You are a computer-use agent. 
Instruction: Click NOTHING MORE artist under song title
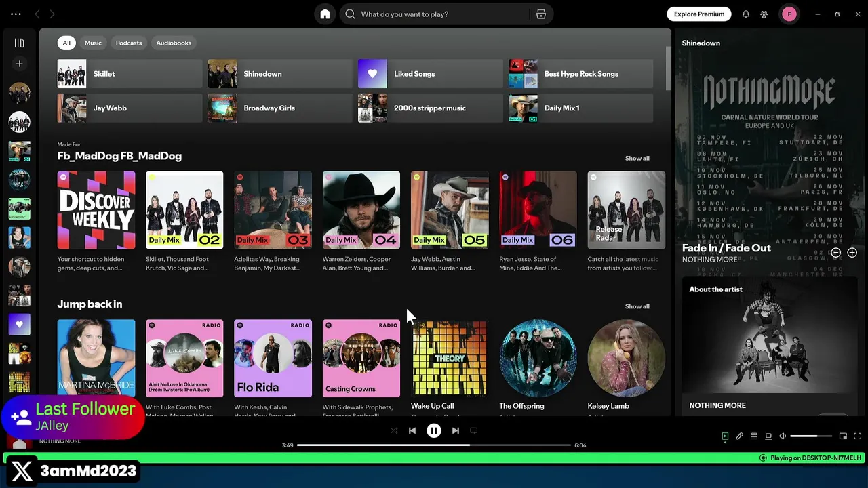[709, 260]
